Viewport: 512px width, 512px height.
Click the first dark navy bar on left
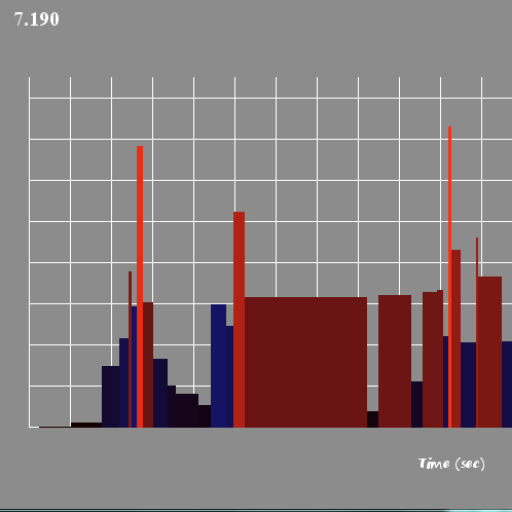coord(111,397)
